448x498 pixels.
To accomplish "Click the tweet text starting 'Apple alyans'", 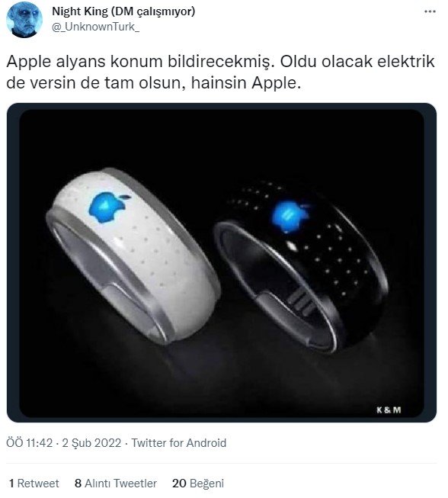I will click(220, 72).
